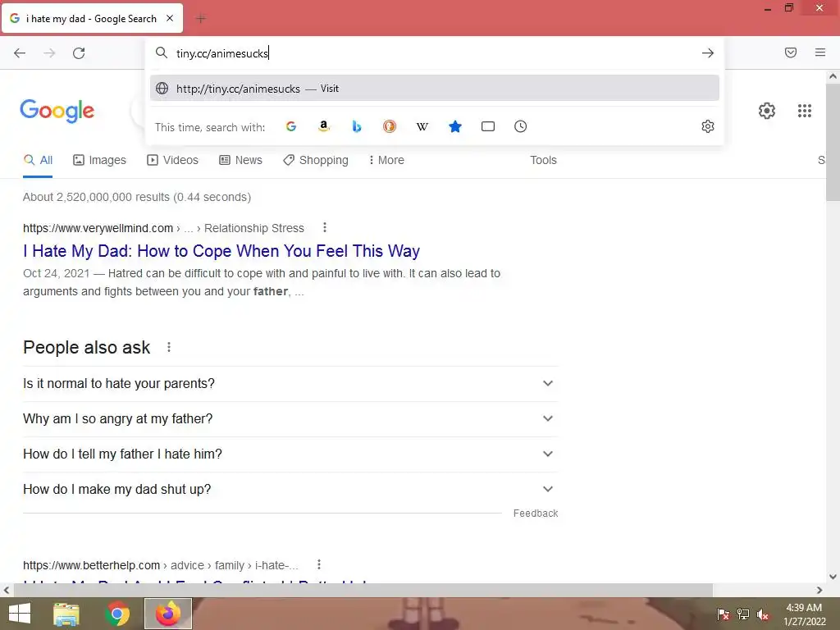840x630 pixels.
Task: Search bookmarks using the star icon
Action: coord(454,126)
